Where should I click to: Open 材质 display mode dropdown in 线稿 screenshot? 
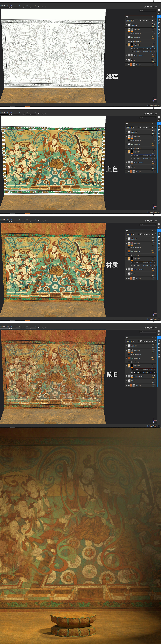(x=148, y=11)
